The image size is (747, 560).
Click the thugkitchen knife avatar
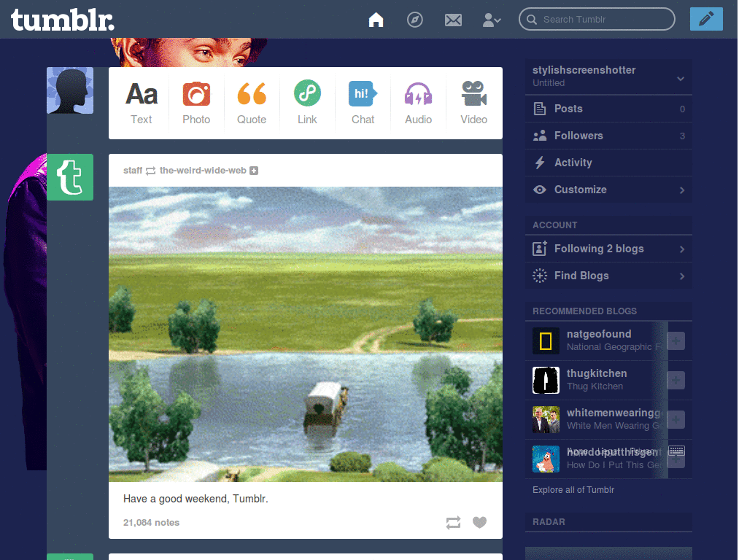tap(546, 380)
